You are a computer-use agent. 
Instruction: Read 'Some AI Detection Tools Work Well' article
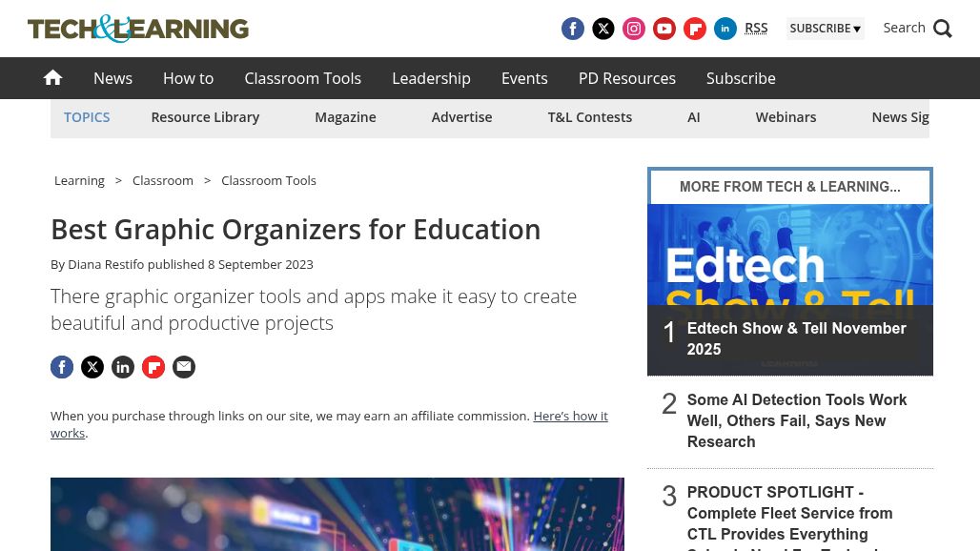pos(796,420)
